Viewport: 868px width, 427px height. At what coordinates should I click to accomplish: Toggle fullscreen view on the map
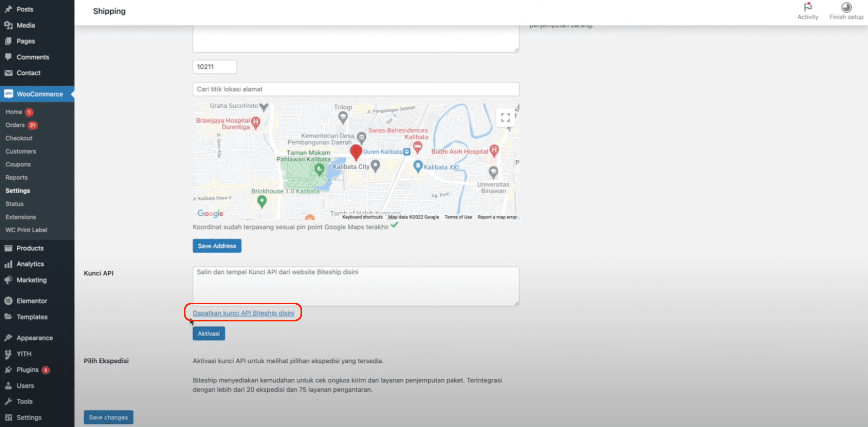click(505, 117)
